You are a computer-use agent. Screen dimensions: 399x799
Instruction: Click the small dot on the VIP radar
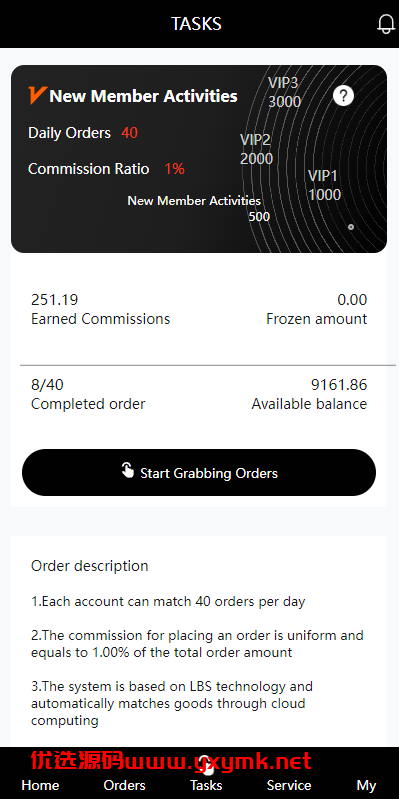[x=351, y=227]
